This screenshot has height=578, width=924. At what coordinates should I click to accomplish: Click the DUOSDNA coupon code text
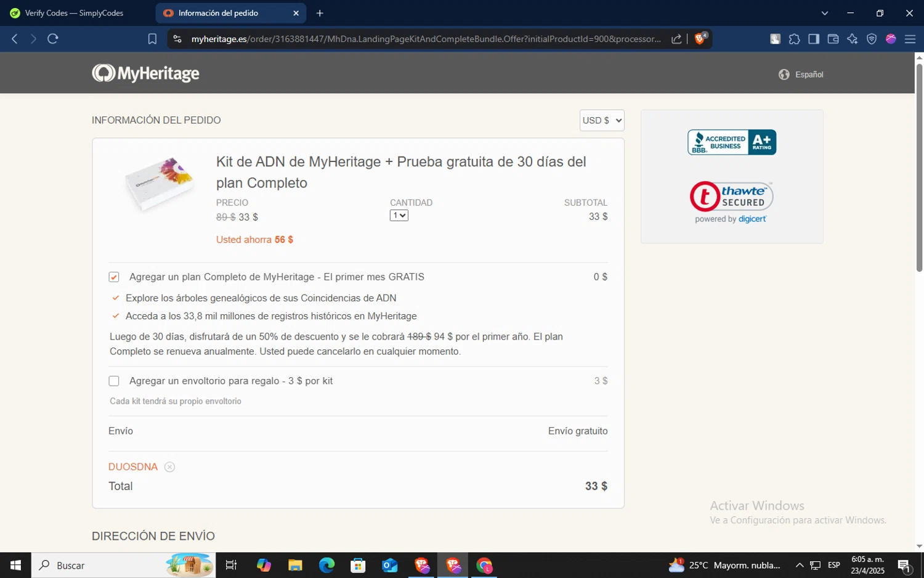[x=133, y=467]
